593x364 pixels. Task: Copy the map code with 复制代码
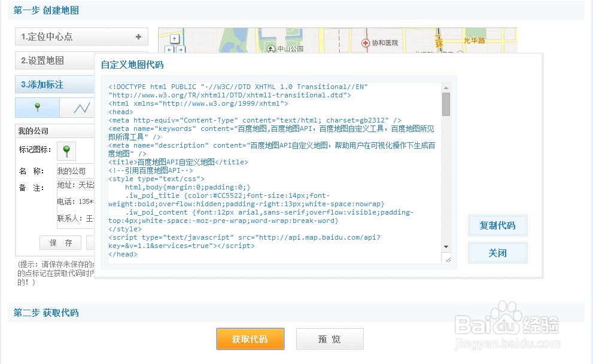click(x=497, y=225)
